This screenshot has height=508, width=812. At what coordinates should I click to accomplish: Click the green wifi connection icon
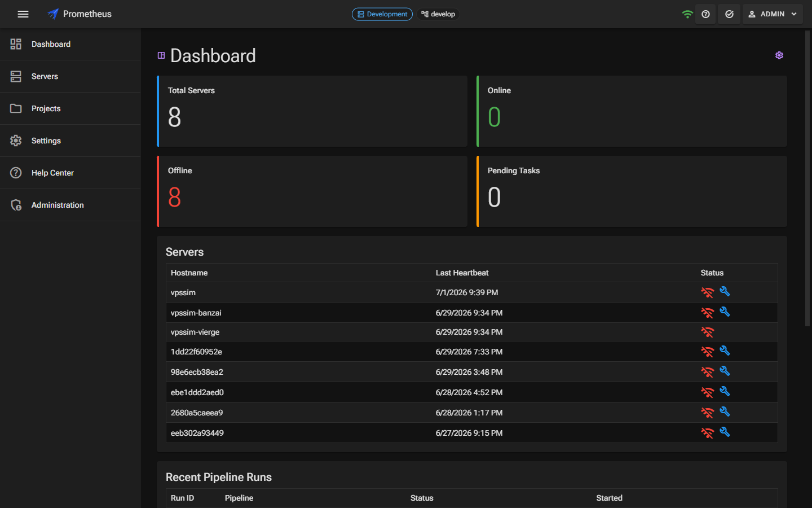pos(687,14)
